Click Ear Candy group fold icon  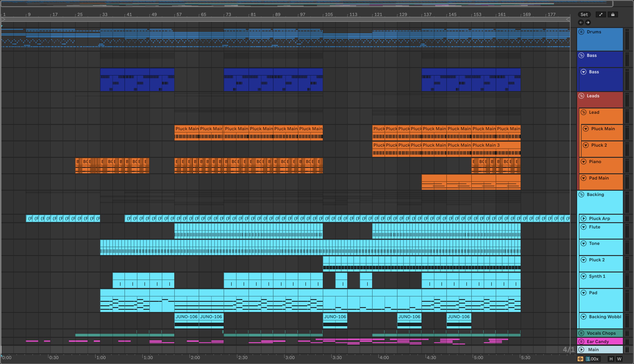(x=582, y=342)
